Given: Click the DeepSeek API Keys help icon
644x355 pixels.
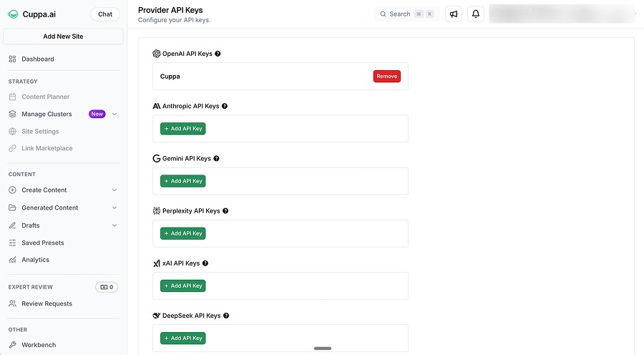Looking at the screenshot, I should (226, 316).
